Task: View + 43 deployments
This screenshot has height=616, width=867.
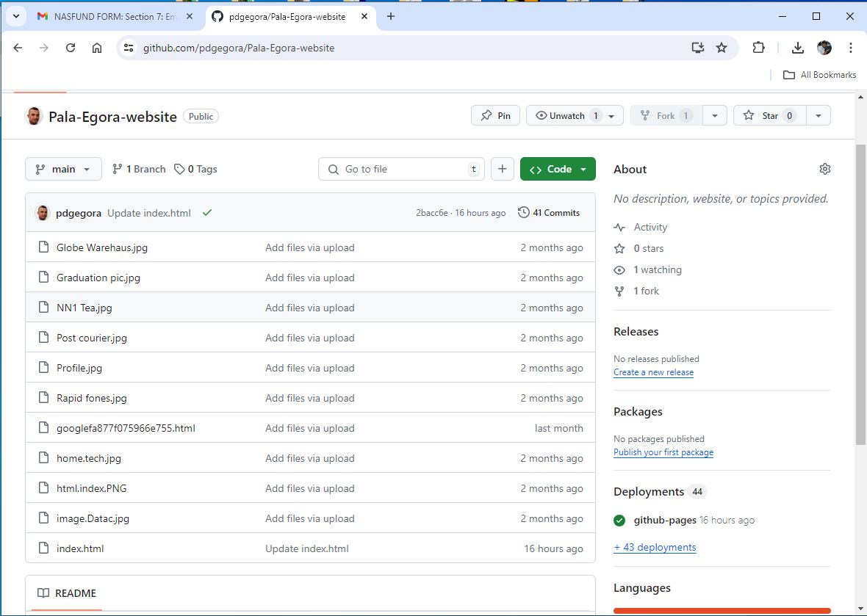Action: tap(655, 548)
